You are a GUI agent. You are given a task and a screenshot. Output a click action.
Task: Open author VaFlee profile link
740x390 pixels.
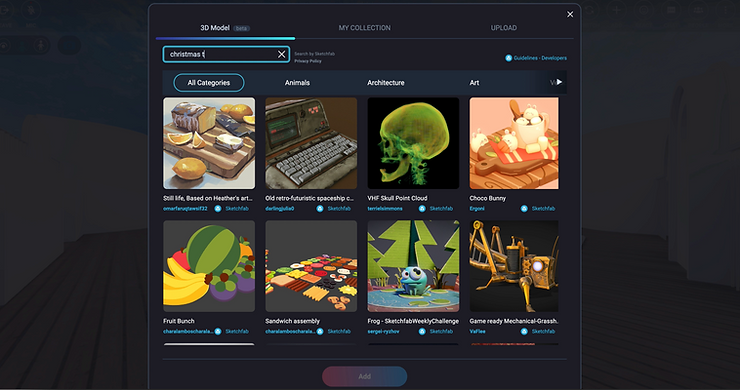pos(477,331)
